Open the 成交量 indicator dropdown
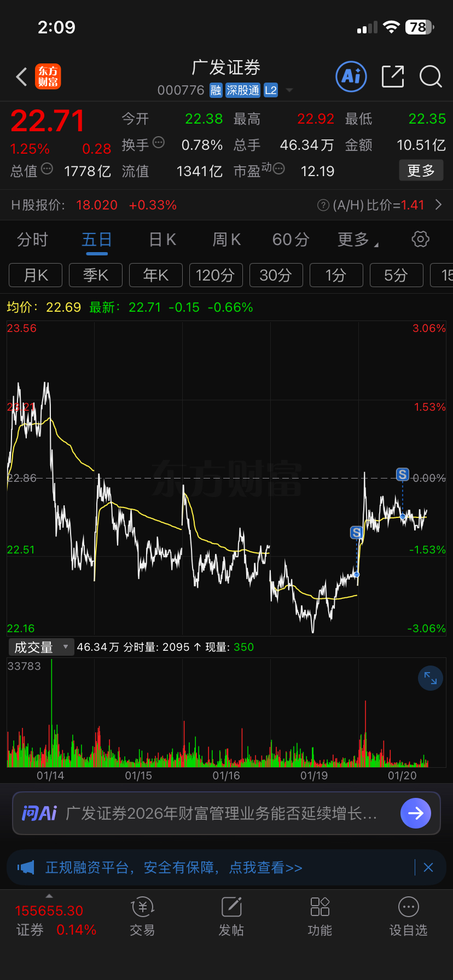 coord(41,647)
